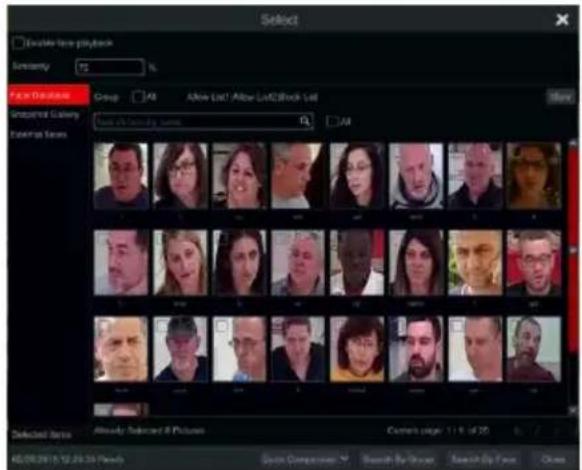This screenshot has width=582, height=470.
Task: Click the scrollbar up arrow
Action: (573, 143)
